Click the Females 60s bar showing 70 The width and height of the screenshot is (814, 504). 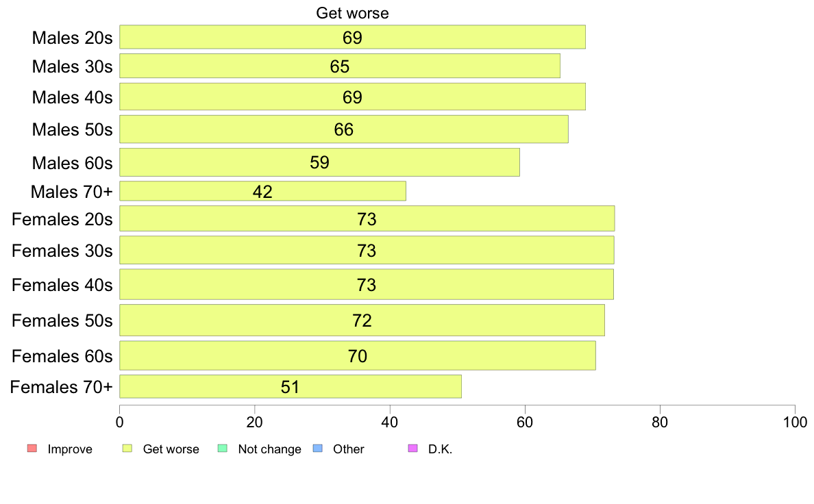tap(358, 355)
